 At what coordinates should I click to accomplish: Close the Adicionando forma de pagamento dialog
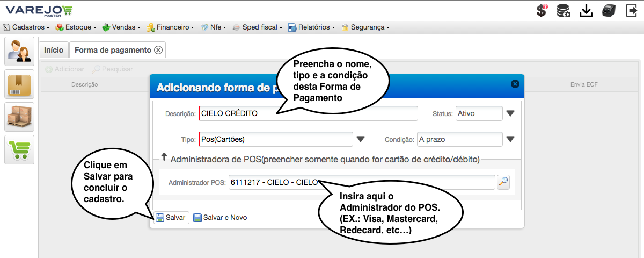pos(515,84)
